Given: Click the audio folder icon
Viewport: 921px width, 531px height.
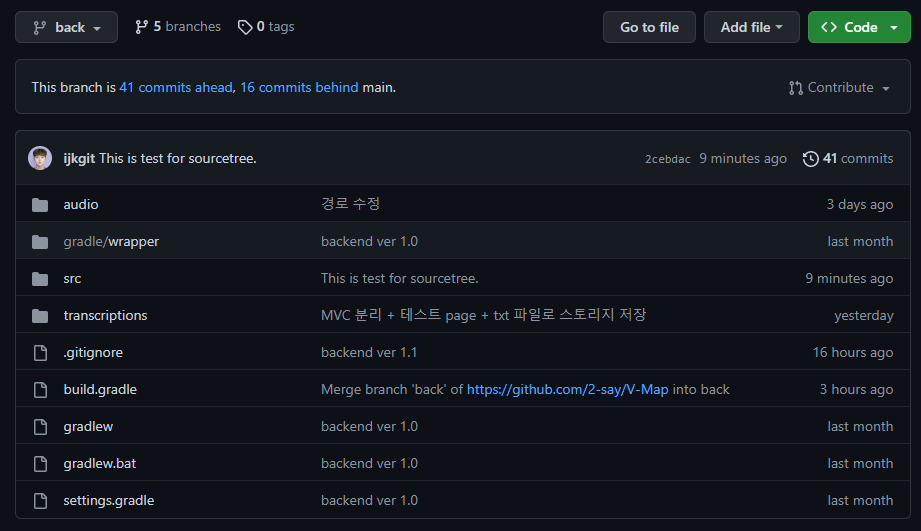Looking at the screenshot, I should click(x=40, y=204).
